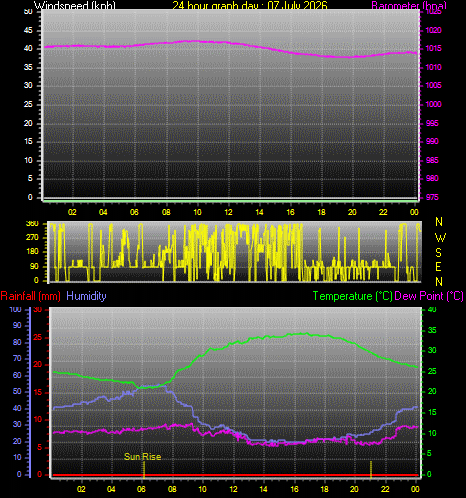The image size is (466, 498).
Task: Click the 'N' compass letter beside 360
Action: 439,222
